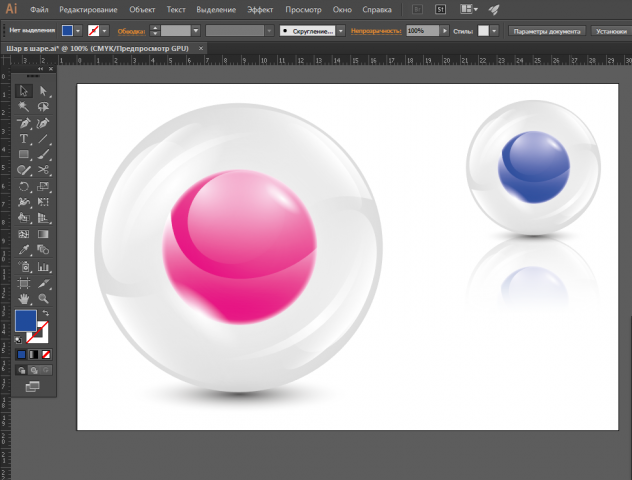Choose the Hand tool
632x480 pixels.
(x=24, y=299)
